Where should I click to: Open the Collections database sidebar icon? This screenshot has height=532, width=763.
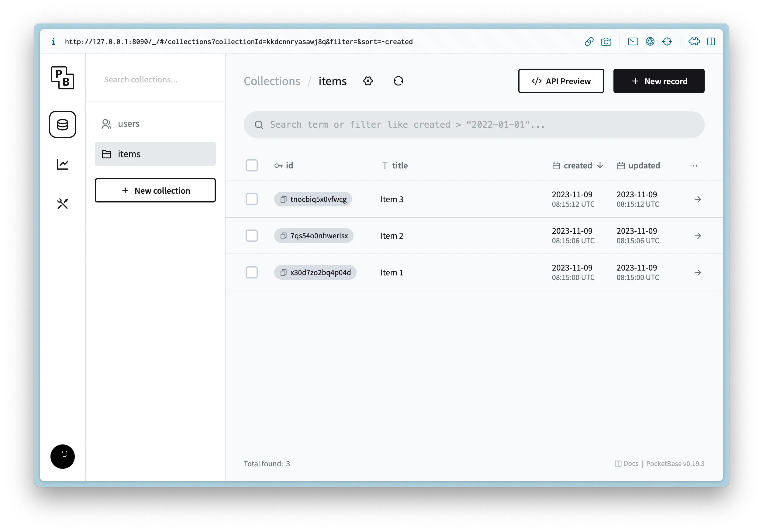click(63, 124)
